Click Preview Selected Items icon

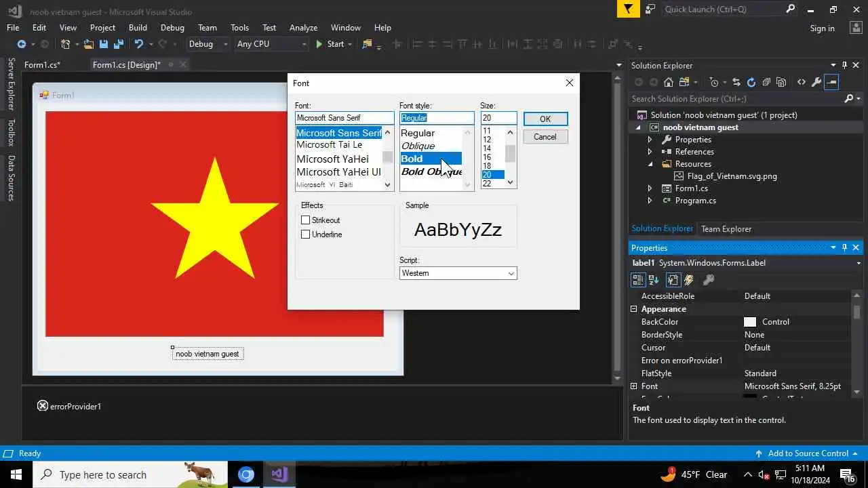pyautogui.click(x=831, y=82)
